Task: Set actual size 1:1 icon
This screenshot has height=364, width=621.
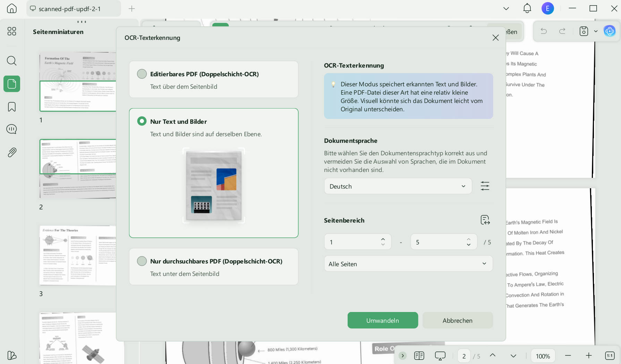Action: coord(610,356)
